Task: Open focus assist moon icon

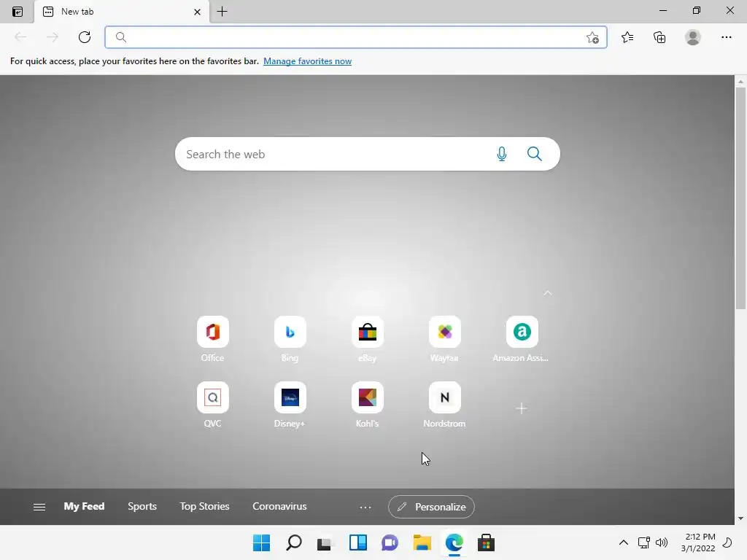Action: pos(727,542)
